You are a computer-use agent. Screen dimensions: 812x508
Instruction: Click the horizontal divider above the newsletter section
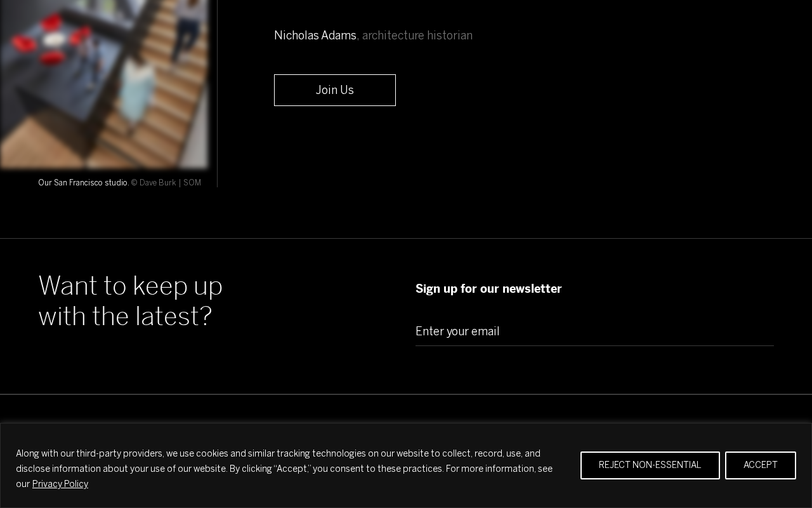point(406,238)
